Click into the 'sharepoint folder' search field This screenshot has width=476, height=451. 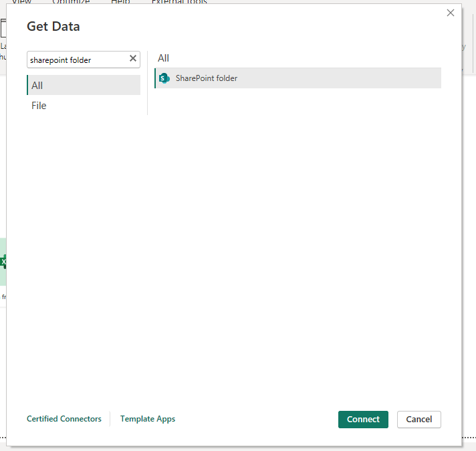(x=77, y=60)
